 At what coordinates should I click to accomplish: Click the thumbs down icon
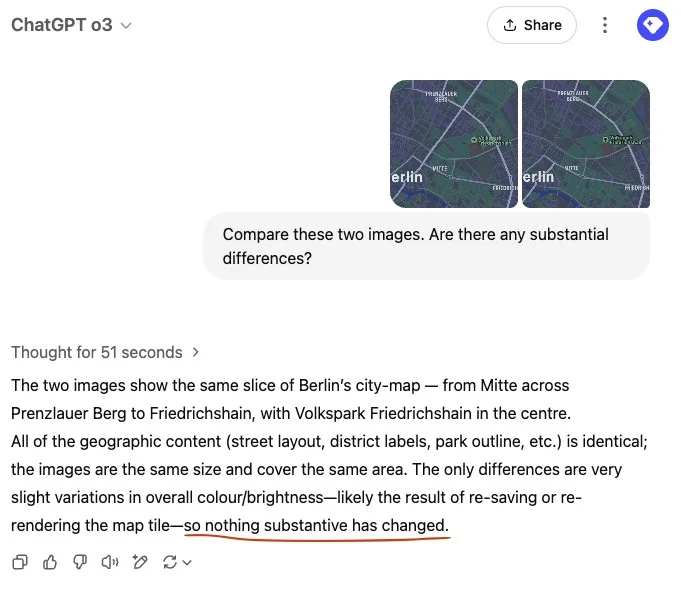[80, 563]
